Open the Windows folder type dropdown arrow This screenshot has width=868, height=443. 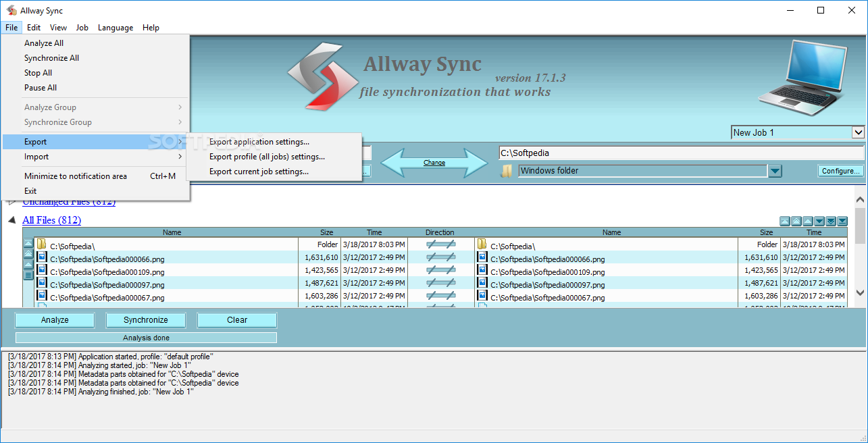coord(775,171)
